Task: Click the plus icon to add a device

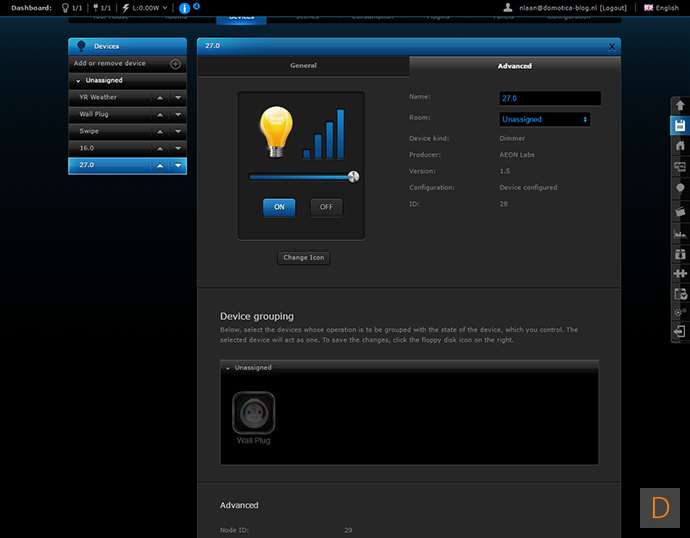Action: pos(175,64)
